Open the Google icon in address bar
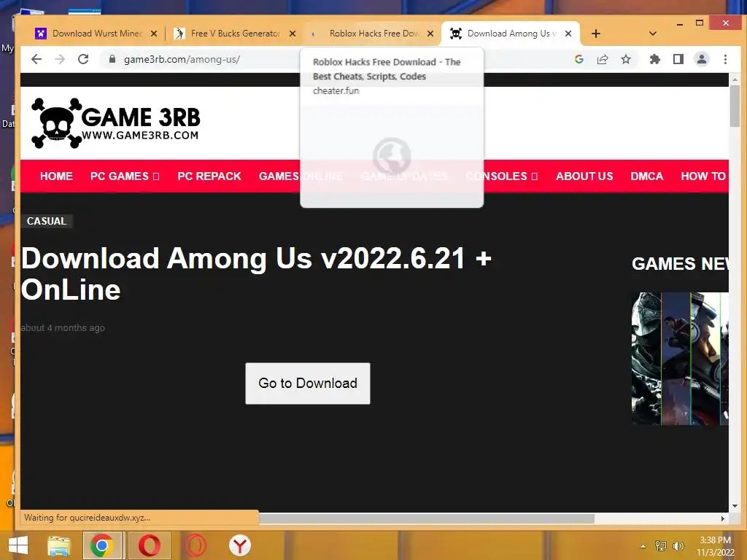 pos(579,59)
